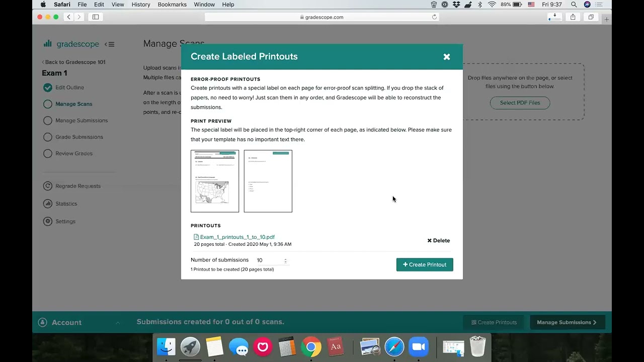
Task: Click the Account avatar icon
Action: (43, 322)
